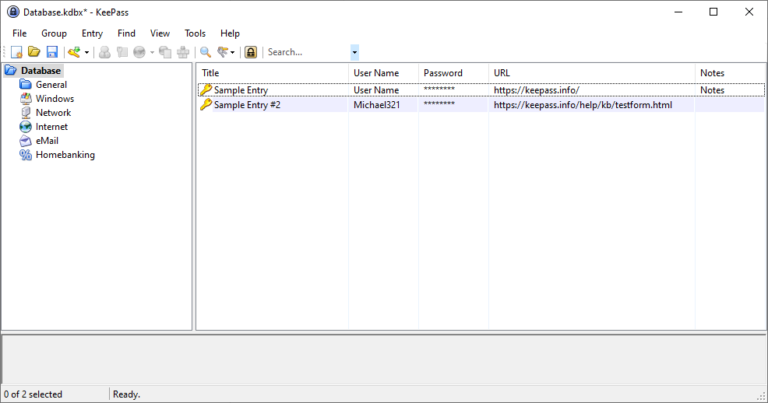Click the New Database toolbar icon
This screenshot has height=403, width=768.
[17, 52]
